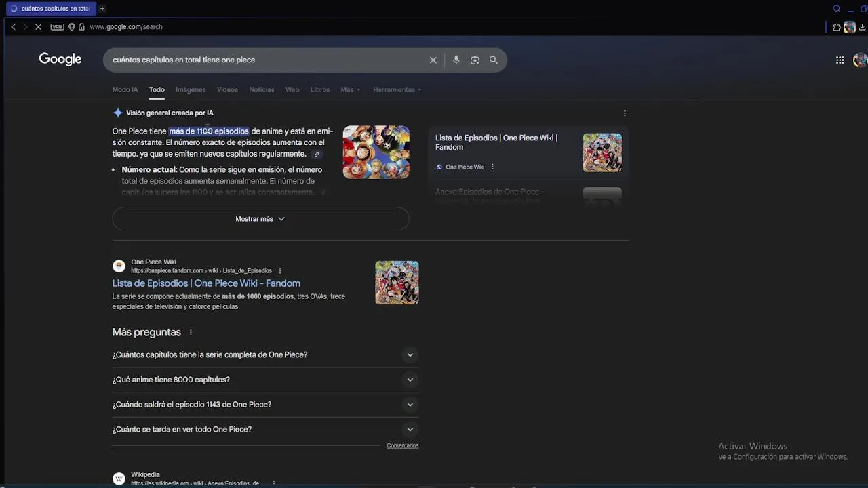Screen dimensions: 868x488
Task: Click the 'Más preguntas' heading
Action: [x=146, y=333]
